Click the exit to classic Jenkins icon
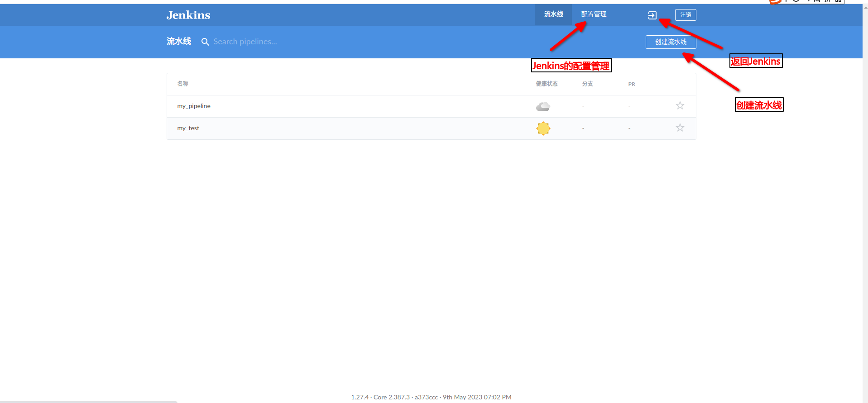Viewport: 868px width, 403px height. coord(652,15)
